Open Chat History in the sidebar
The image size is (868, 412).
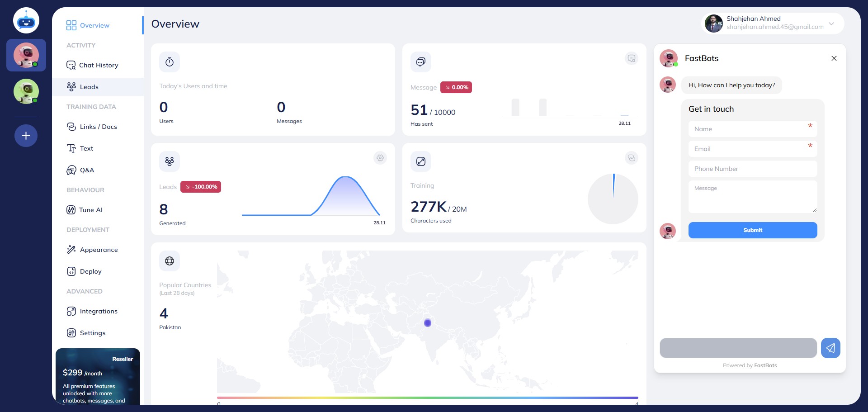pyautogui.click(x=98, y=65)
